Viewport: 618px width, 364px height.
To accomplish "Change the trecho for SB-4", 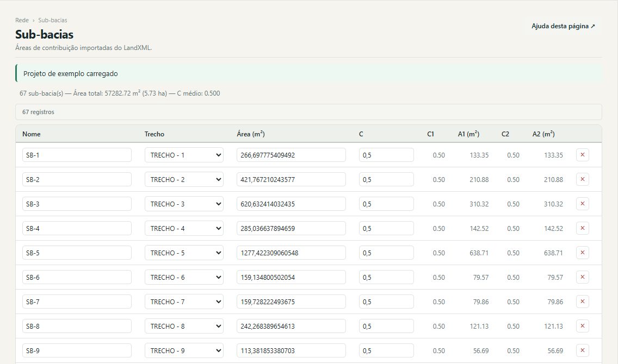I will (184, 228).
